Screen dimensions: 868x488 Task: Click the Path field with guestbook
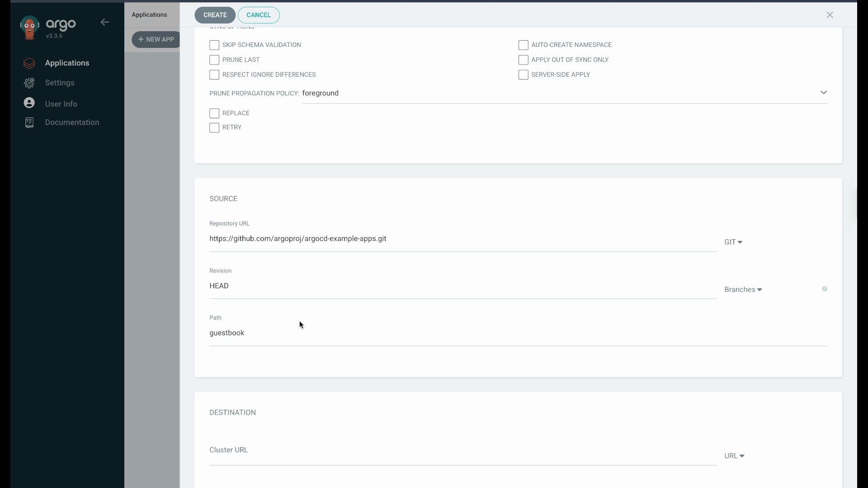point(518,333)
